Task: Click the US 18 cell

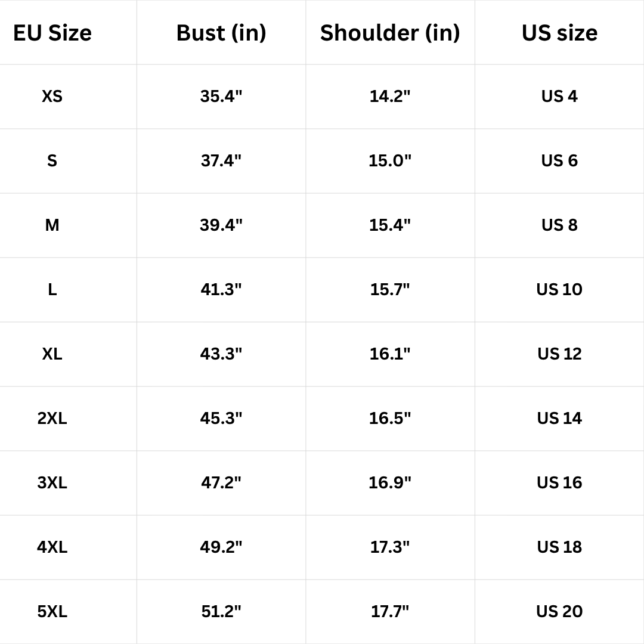Action: pos(559,547)
